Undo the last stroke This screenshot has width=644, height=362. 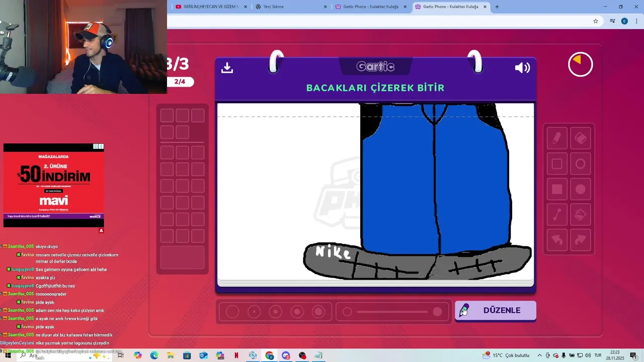click(557, 240)
